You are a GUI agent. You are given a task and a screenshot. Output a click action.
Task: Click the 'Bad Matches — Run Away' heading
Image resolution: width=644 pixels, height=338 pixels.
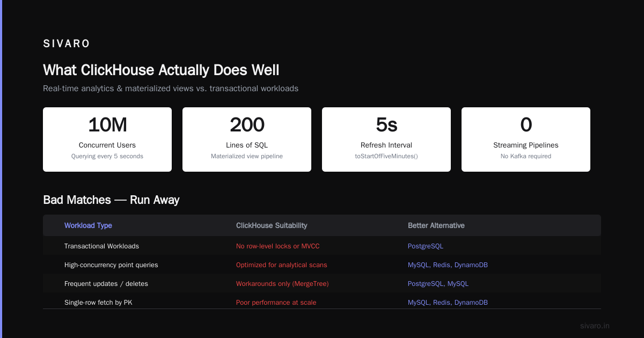(111, 200)
